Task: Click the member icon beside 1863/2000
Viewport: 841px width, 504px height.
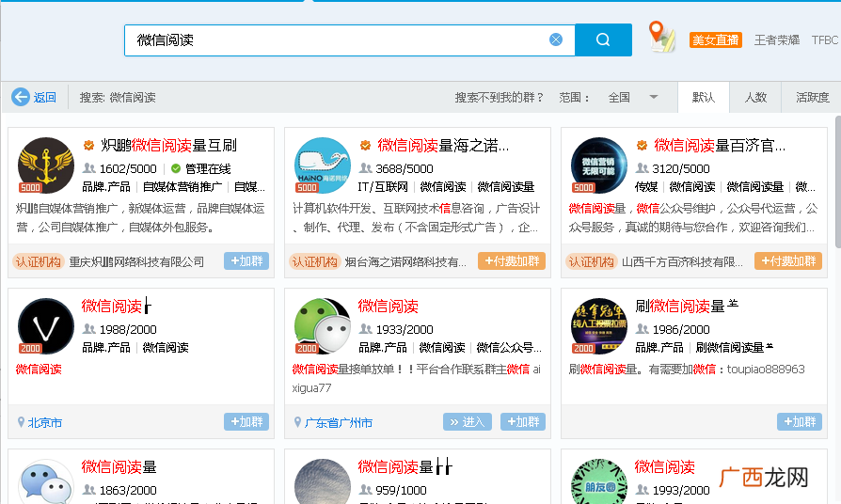Action: (x=89, y=490)
